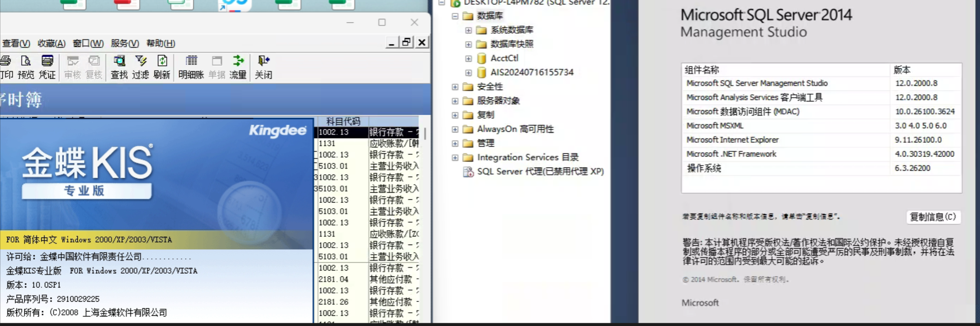980x326 pixels.
Task: Click the 复核 review toolbar icon
Action: 94,67
